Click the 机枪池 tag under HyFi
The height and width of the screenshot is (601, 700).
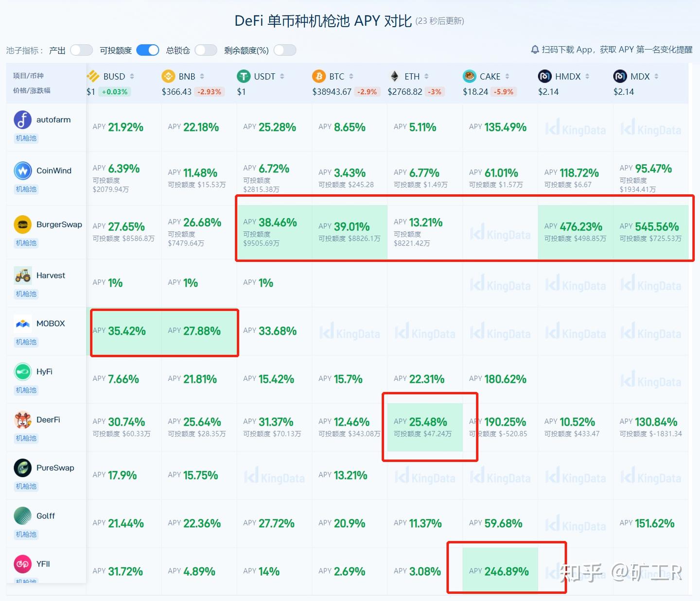(26, 390)
